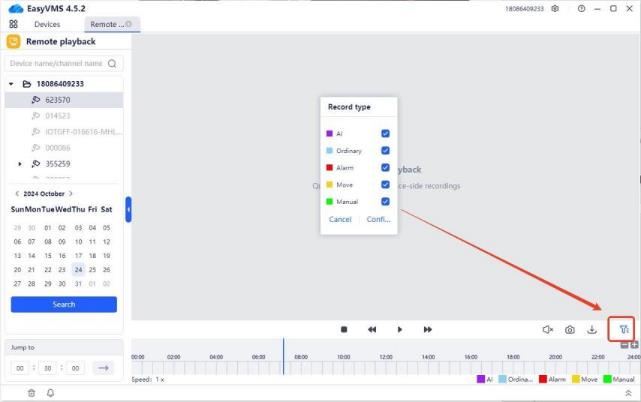Uncheck the AI record type checkbox
The height and width of the screenshot is (402, 641).
point(385,133)
